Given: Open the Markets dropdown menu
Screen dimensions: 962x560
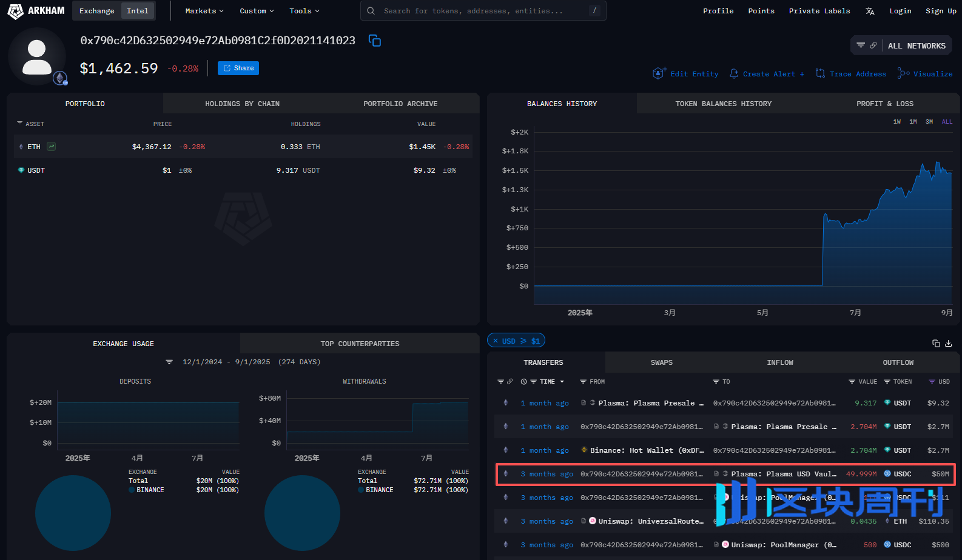Looking at the screenshot, I should (x=204, y=11).
